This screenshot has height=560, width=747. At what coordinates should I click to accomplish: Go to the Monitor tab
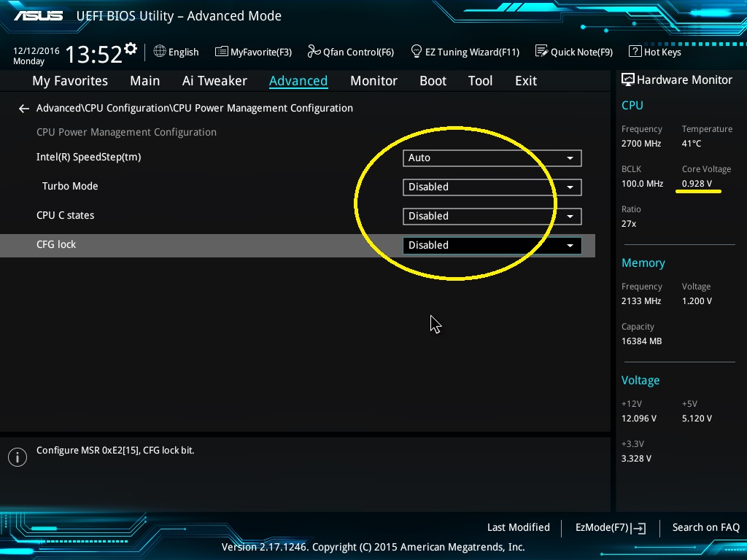373,81
